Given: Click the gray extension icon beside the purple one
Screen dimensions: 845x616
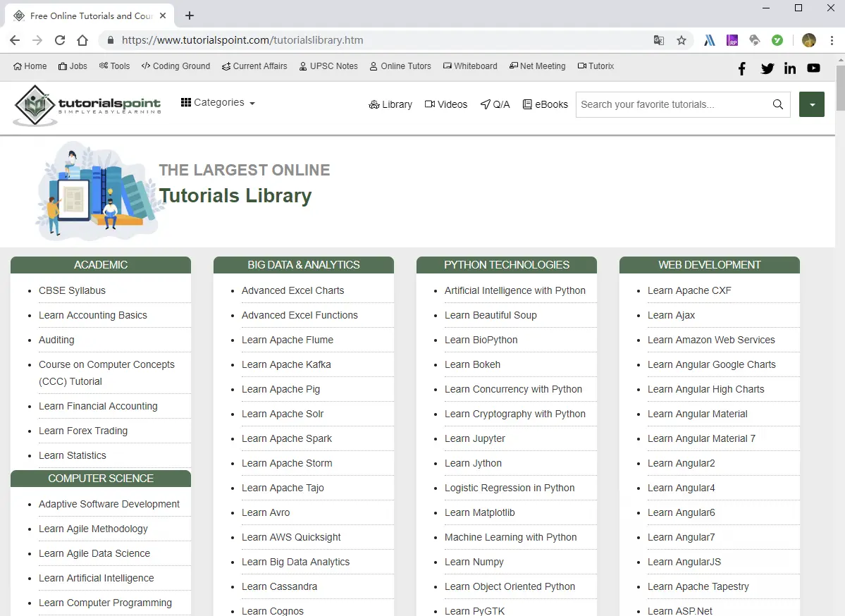Looking at the screenshot, I should (x=755, y=40).
